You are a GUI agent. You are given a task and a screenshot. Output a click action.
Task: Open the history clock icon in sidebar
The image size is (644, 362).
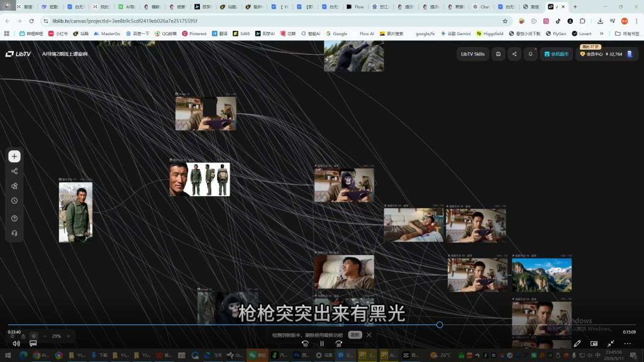click(14, 200)
